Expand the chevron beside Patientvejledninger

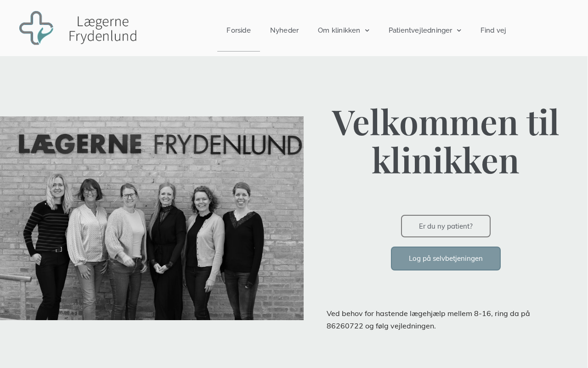coord(459,30)
